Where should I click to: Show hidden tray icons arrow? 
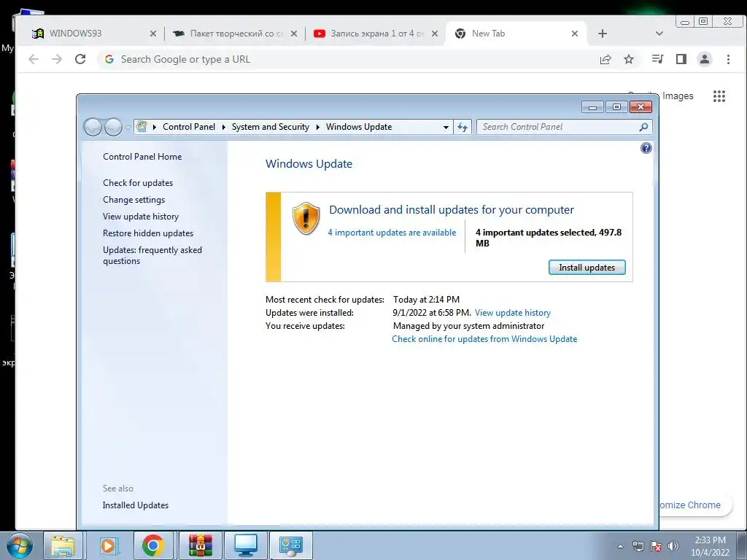pos(620,546)
